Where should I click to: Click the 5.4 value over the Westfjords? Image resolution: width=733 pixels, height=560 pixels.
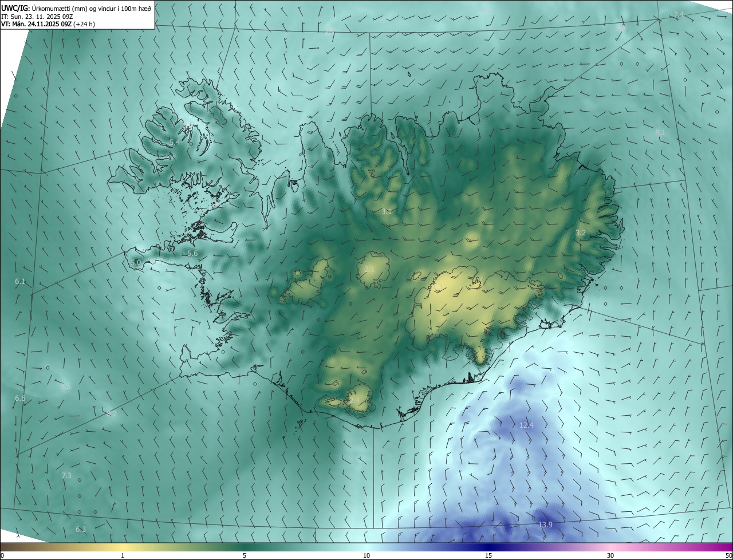pyautogui.click(x=175, y=141)
